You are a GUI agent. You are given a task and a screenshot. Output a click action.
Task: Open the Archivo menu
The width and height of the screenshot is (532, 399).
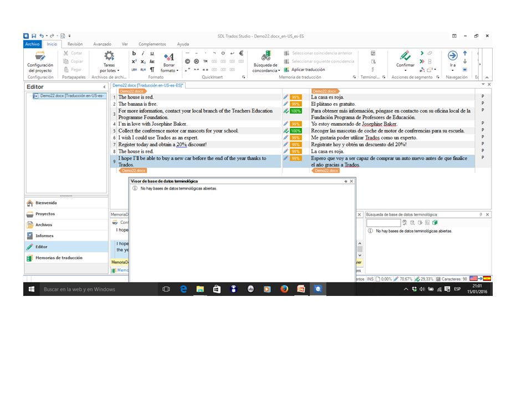tap(33, 44)
